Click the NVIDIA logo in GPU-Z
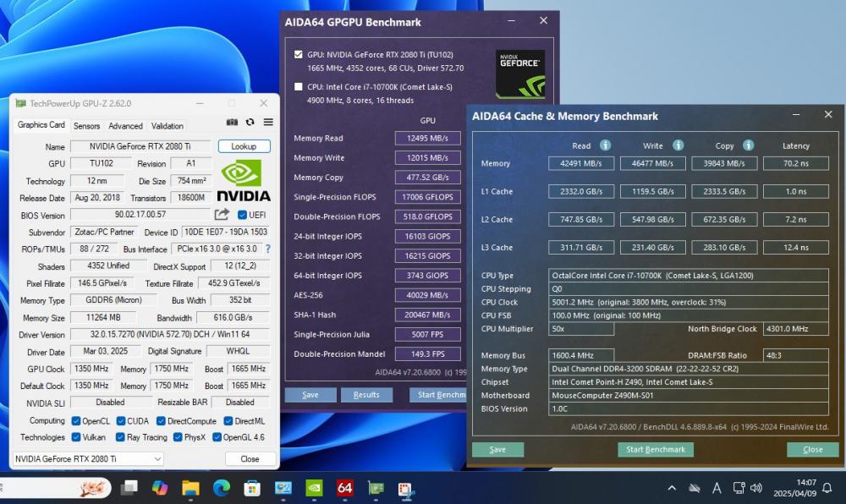846x504 pixels. tap(244, 181)
